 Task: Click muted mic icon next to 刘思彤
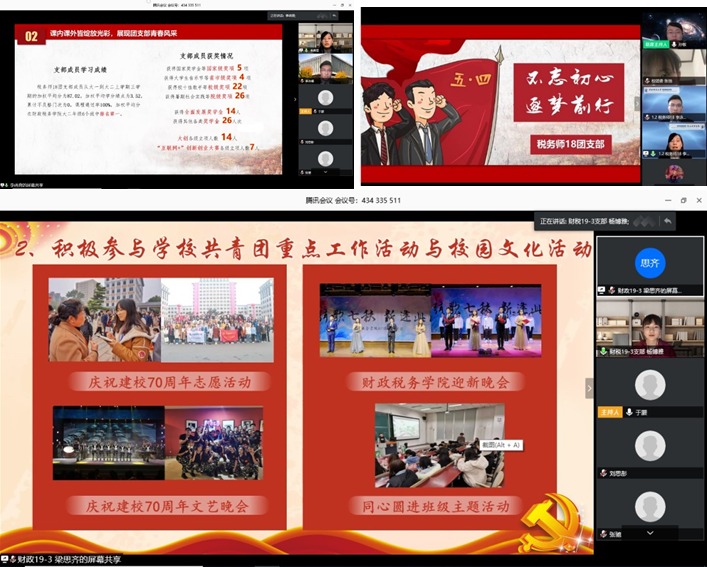602,472
